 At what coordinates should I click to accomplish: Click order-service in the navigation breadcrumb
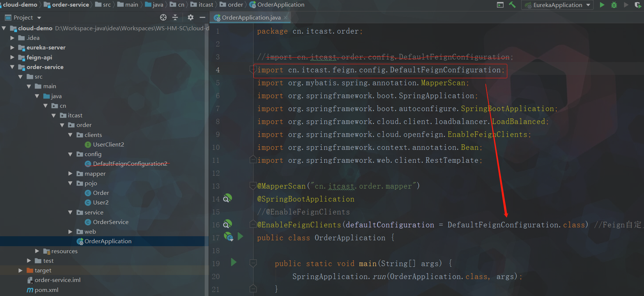coord(70,5)
